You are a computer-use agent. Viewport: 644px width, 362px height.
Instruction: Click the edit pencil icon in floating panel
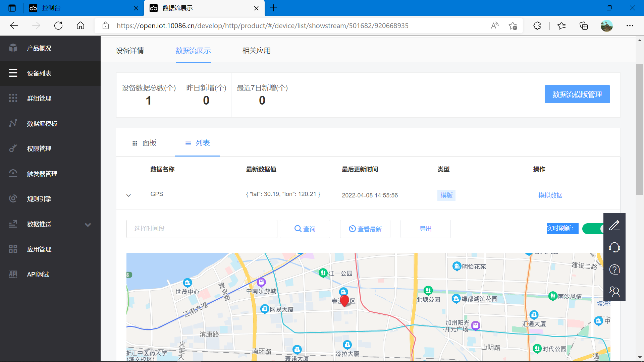(x=614, y=226)
